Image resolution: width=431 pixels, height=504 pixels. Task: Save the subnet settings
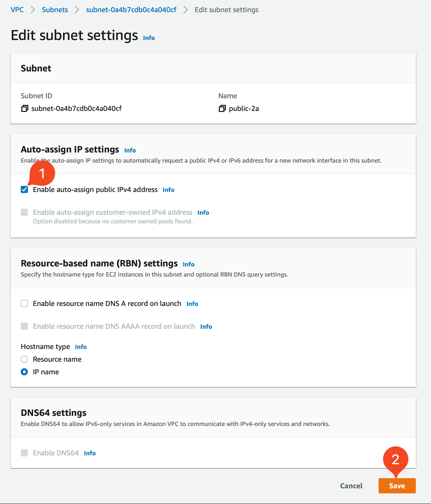click(x=397, y=486)
